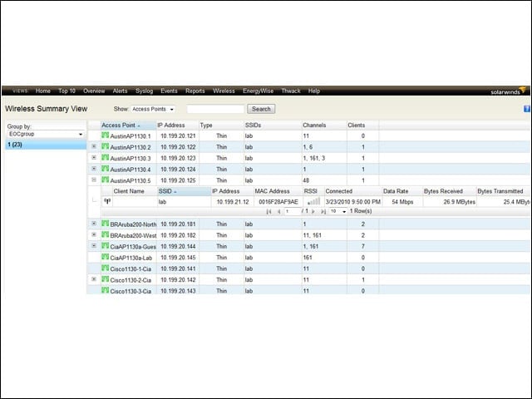This screenshot has width=532, height=399.
Task: Click the AustinAP1130.1 access point status icon
Action: click(x=106, y=135)
